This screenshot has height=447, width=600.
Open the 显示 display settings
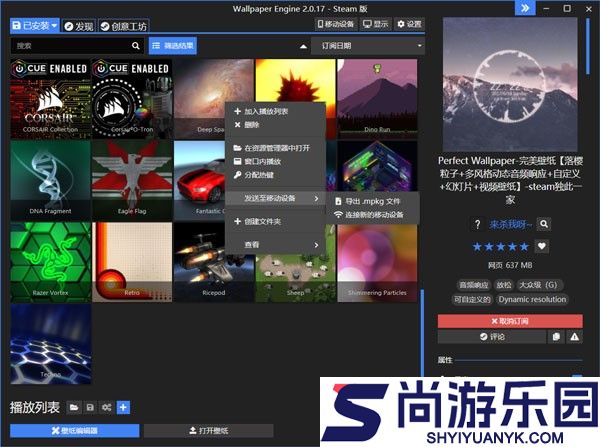pos(375,24)
